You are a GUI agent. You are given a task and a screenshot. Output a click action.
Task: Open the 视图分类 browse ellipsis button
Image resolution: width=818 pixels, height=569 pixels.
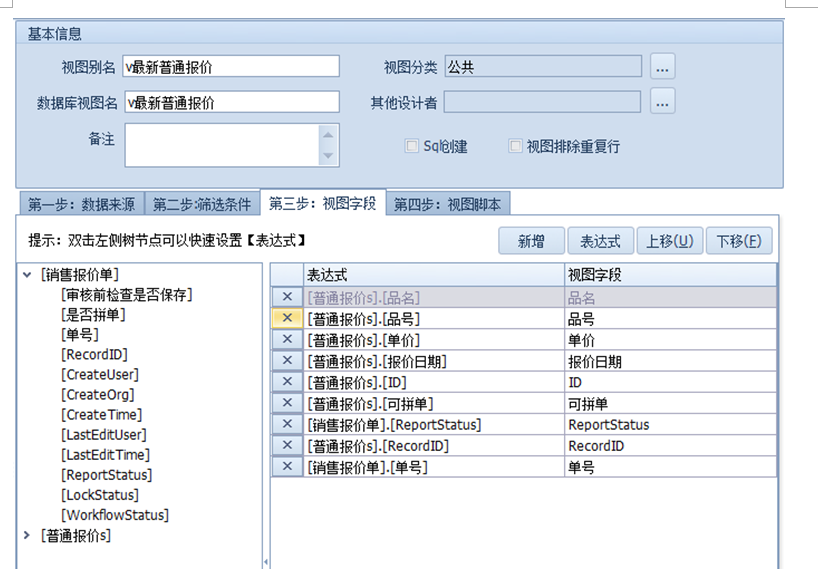pyautogui.click(x=662, y=67)
